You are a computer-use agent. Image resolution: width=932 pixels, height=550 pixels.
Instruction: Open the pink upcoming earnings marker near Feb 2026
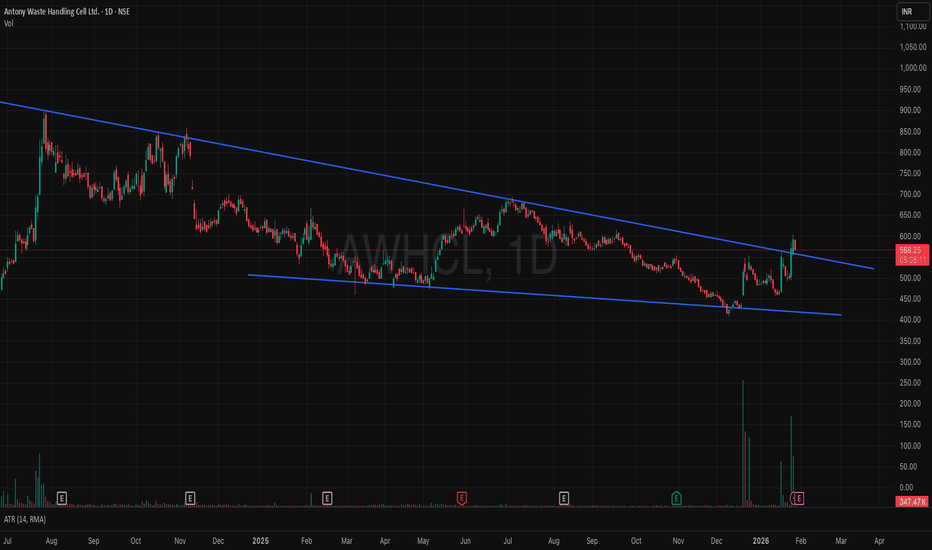(x=799, y=498)
